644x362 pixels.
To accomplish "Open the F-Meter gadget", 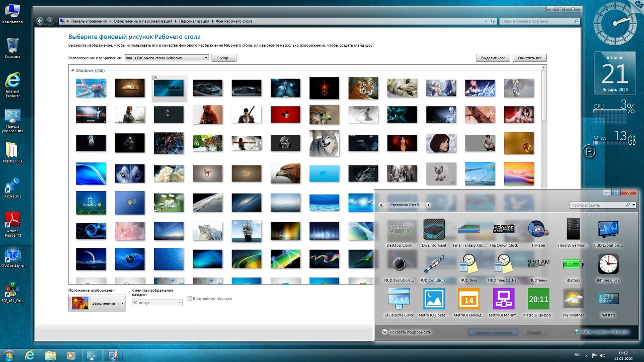I will pos(538,230).
